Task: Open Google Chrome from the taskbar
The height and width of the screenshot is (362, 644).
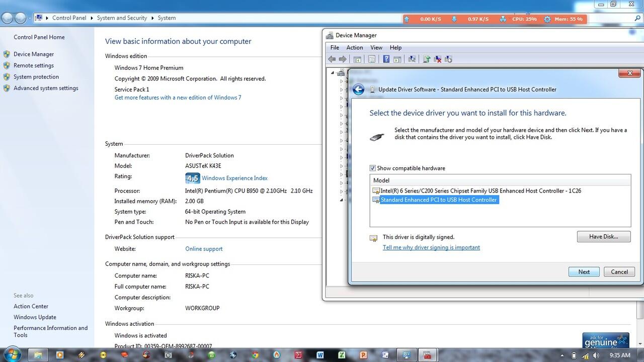Action: coord(255,355)
